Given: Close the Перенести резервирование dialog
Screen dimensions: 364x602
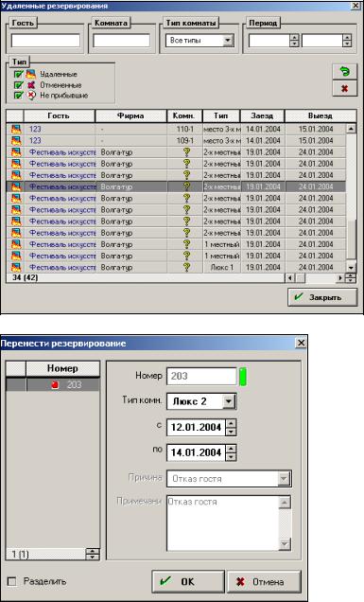Looking at the screenshot, I should pos(301,343).
